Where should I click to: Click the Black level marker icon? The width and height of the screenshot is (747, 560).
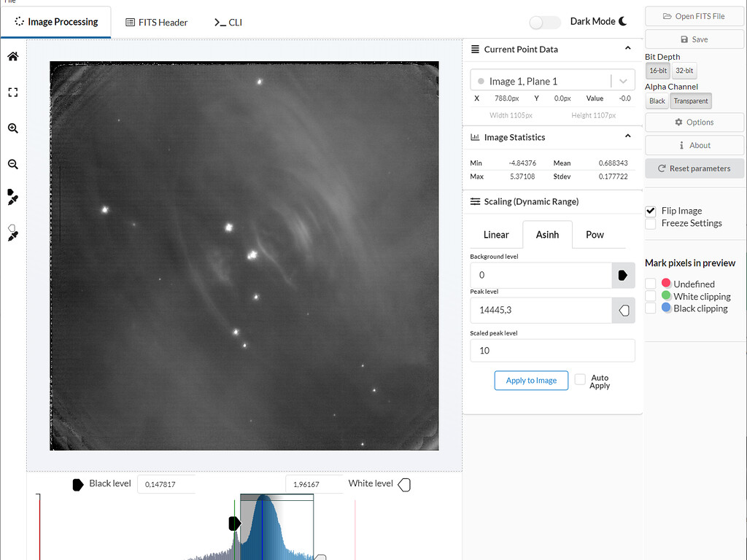click(x=77, y=485)
